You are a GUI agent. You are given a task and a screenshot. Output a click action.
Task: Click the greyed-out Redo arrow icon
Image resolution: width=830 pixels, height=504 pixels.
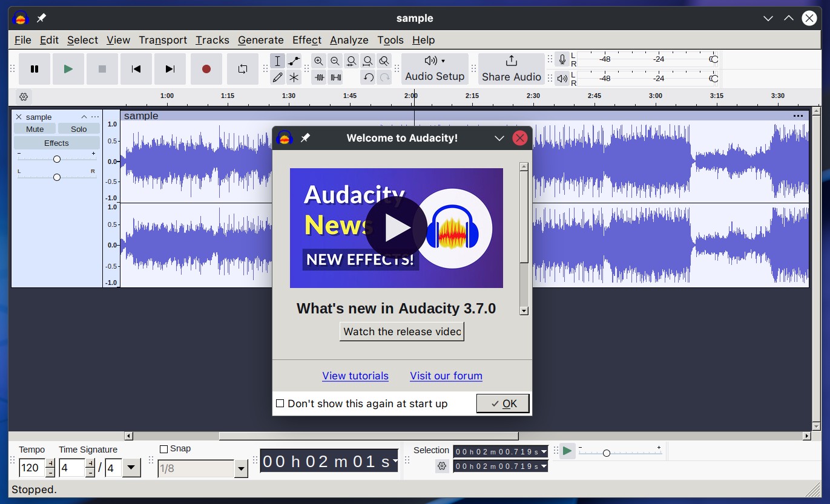(384, 77)
